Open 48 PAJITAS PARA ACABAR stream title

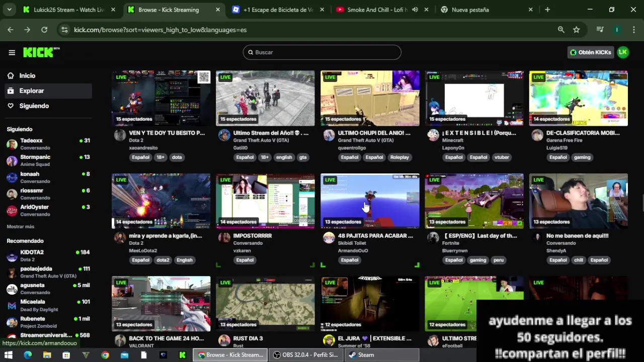point(375,236)
